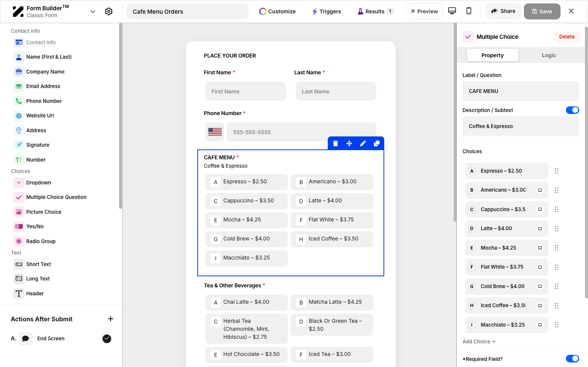Open the Property tab
Screen dimensions: 588x367
(493, 55)
